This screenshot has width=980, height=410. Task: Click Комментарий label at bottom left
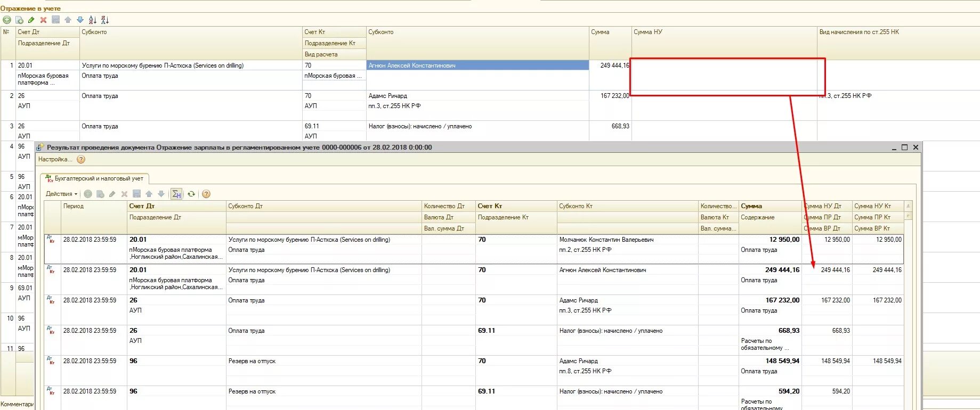pos(17,404)
